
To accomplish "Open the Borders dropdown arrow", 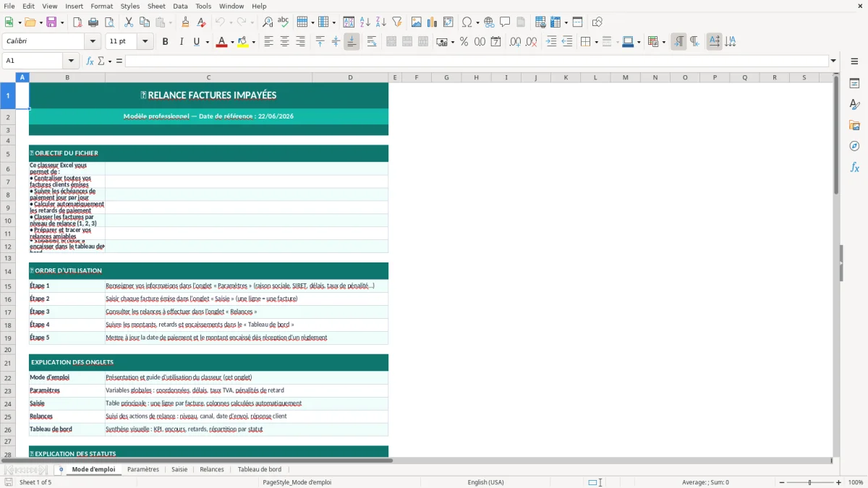I will (x=595, y=42).
